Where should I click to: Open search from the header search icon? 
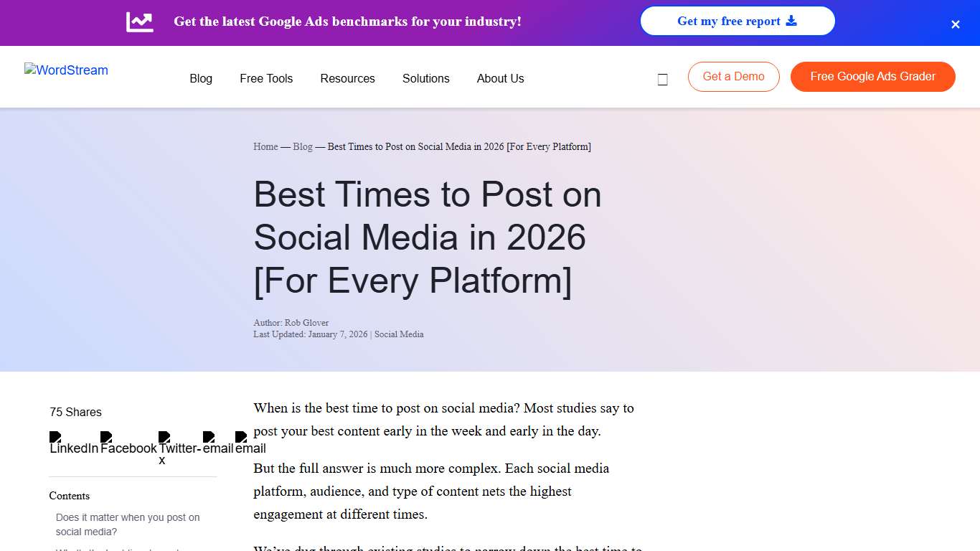point(662,78)
